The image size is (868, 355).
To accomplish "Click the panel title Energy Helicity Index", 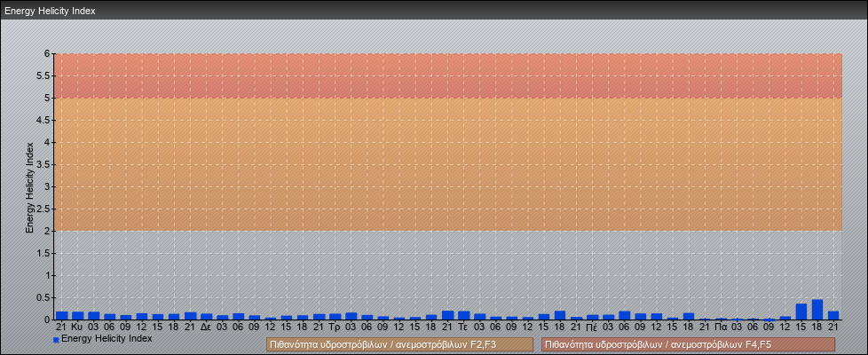I will coord(51,11).
